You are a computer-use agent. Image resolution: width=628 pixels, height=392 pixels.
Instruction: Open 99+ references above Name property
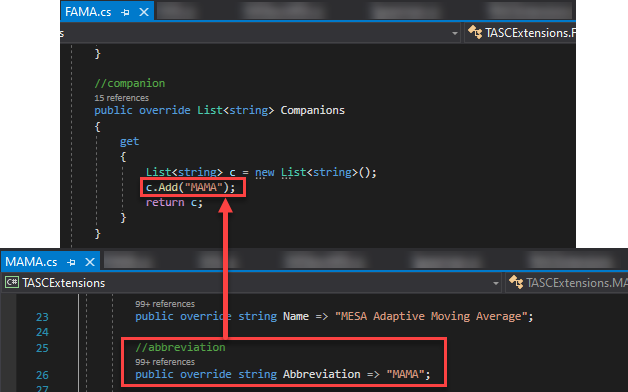coord(165,304)
